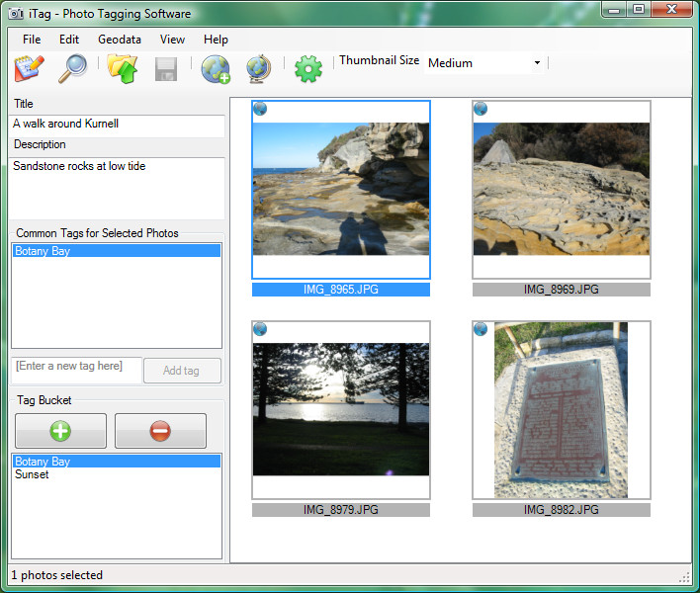Click the iTag camera icon in title bar
700x593 pixels.
(x=16, y=14)
